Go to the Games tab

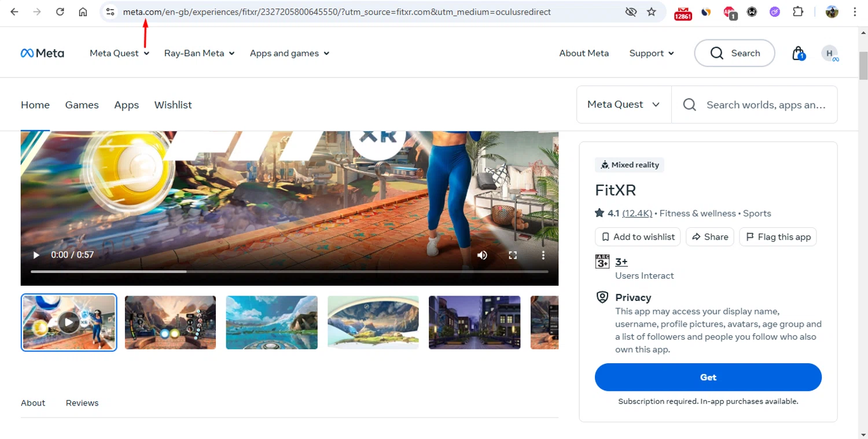(82, 105)
